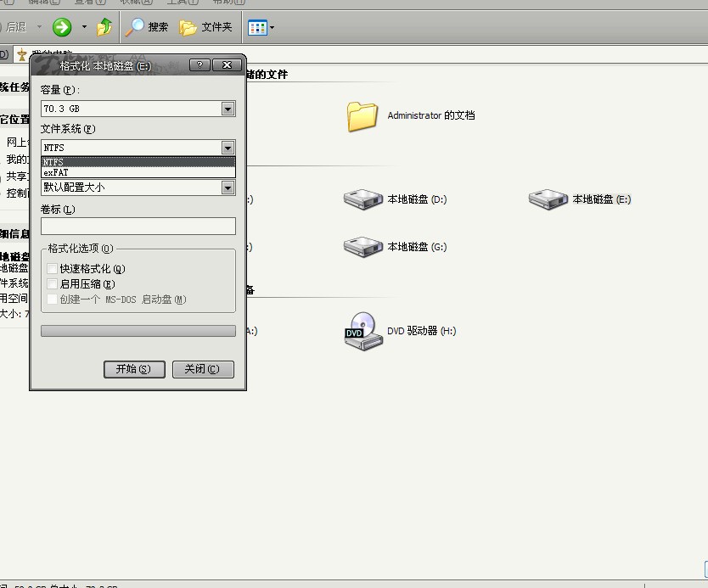Toggle the Folders (文件夹) pane button
This screenshot has width=708, height=588.
pos(206,27)
